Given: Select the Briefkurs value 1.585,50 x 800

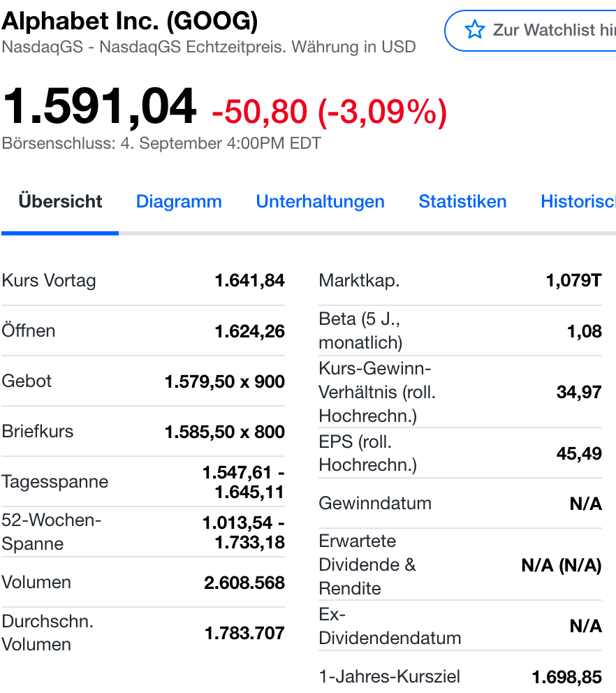Looking at the screenshot, I should (224, 431).
